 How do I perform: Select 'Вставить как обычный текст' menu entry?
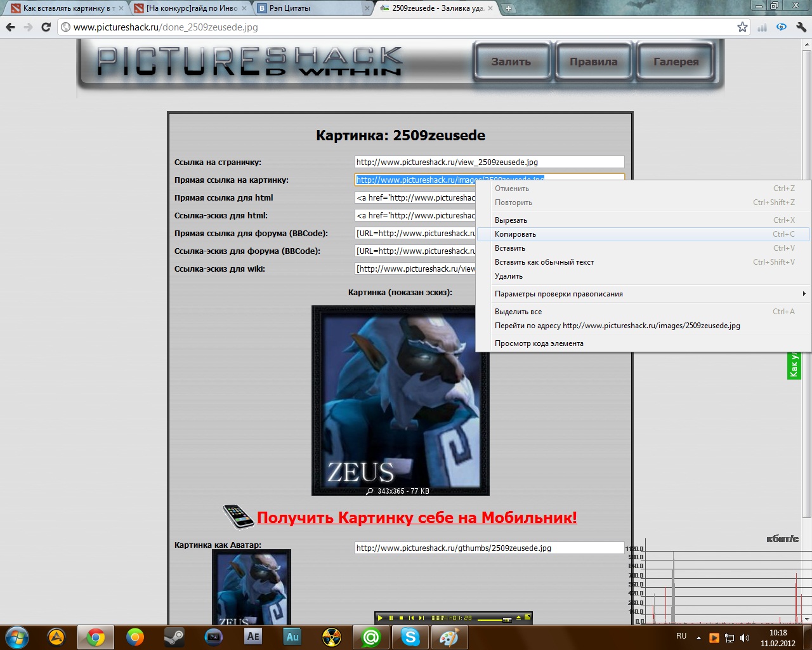coord(643,262)
